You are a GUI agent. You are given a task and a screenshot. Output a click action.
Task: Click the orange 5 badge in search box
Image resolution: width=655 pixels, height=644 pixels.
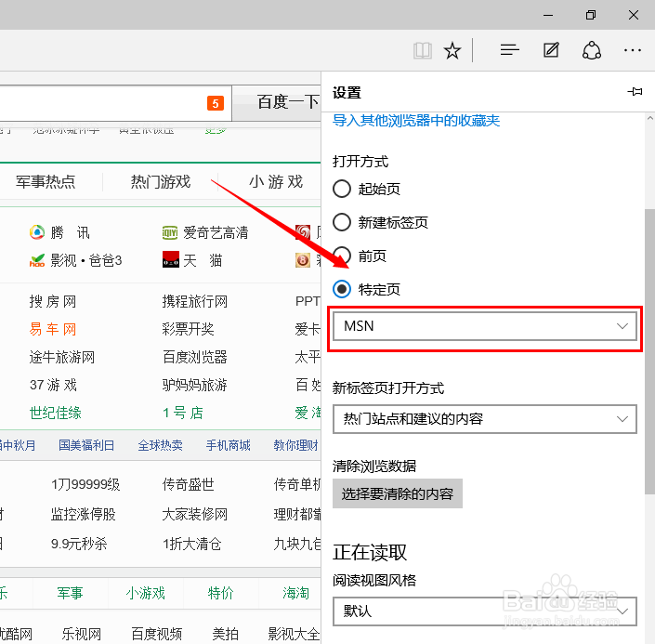(216, 103)
